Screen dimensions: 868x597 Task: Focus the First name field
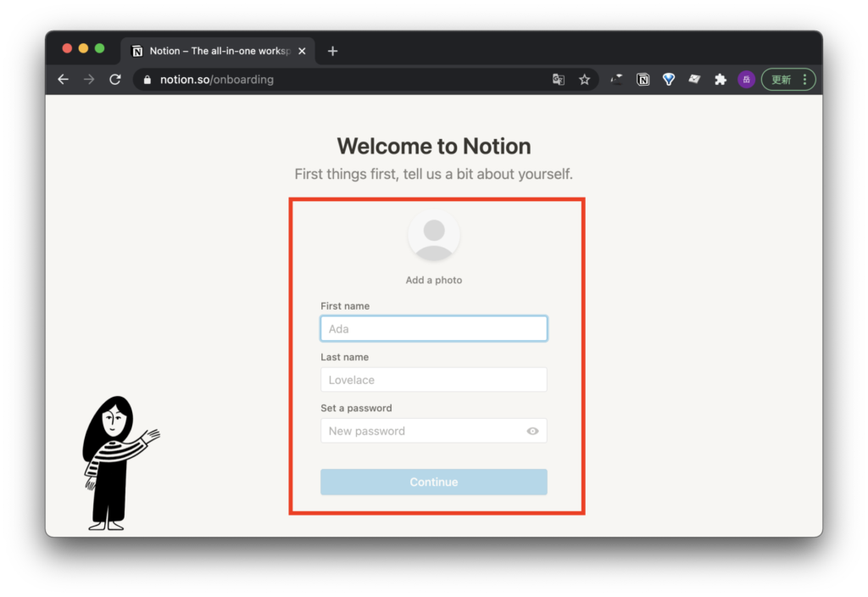click(x=434, y=328)
